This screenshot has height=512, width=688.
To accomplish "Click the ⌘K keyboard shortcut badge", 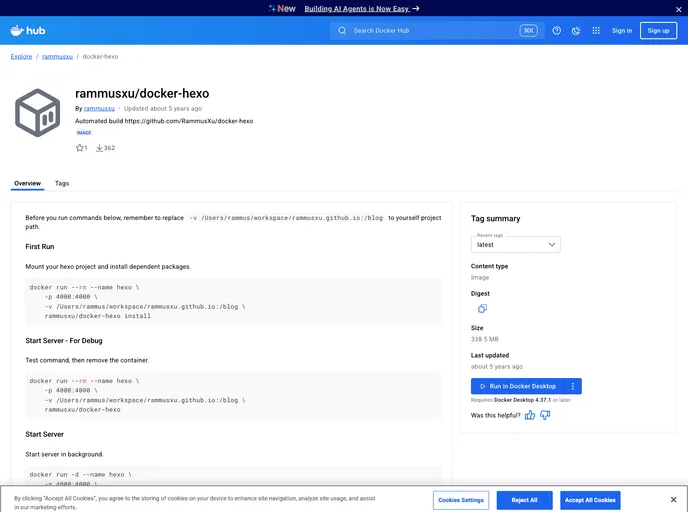I will [528, 31].
